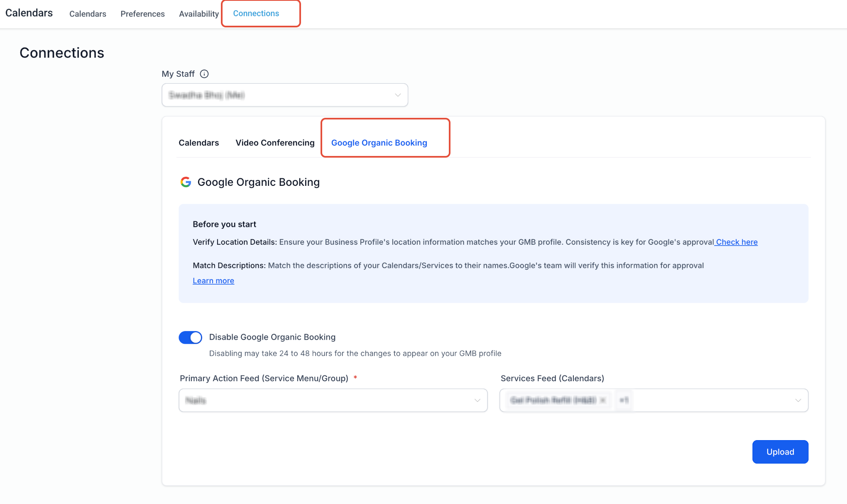Follow the Check here link

737,242
